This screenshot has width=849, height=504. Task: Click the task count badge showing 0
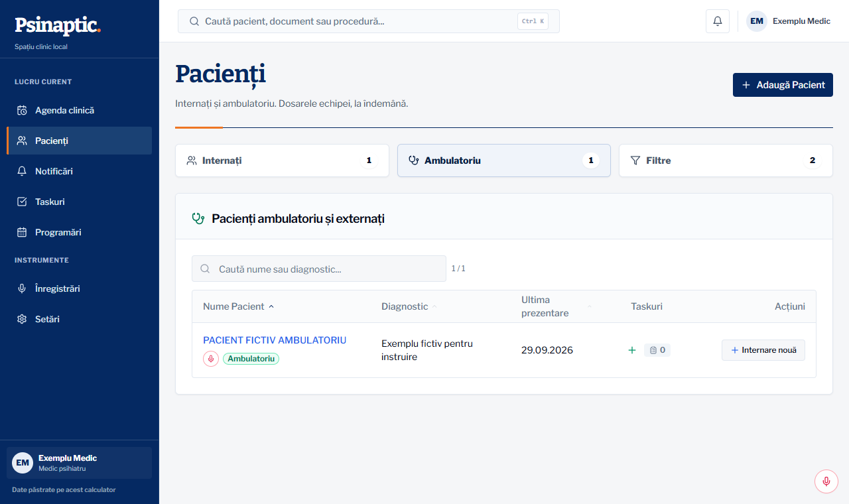coord(657,350)
